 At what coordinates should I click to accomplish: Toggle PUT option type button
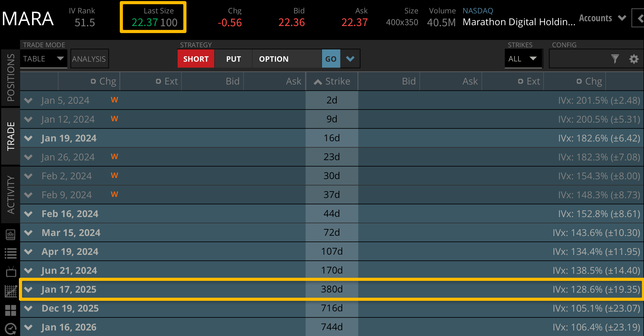coord(233,59)
